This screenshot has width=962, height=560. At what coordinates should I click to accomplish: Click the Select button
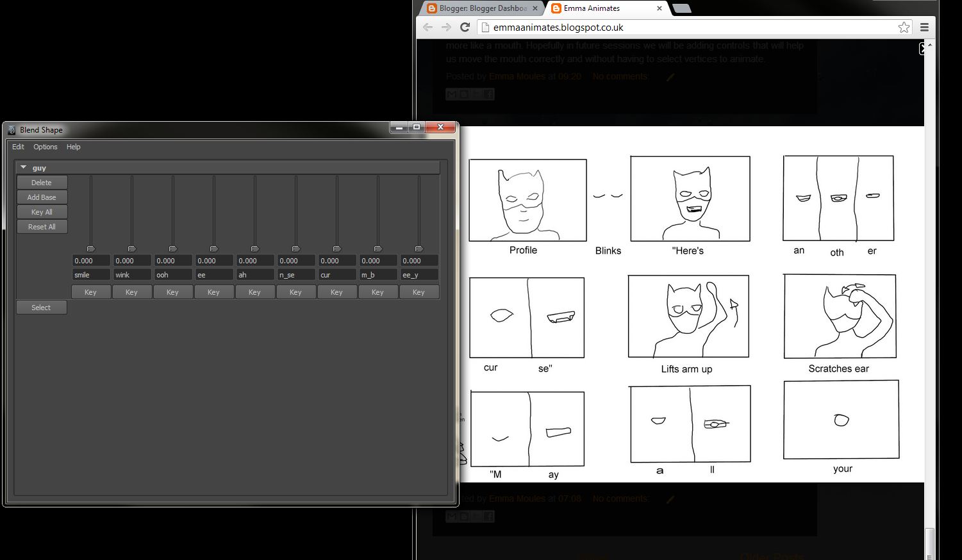pyautogui.click(x=42, y=308)
